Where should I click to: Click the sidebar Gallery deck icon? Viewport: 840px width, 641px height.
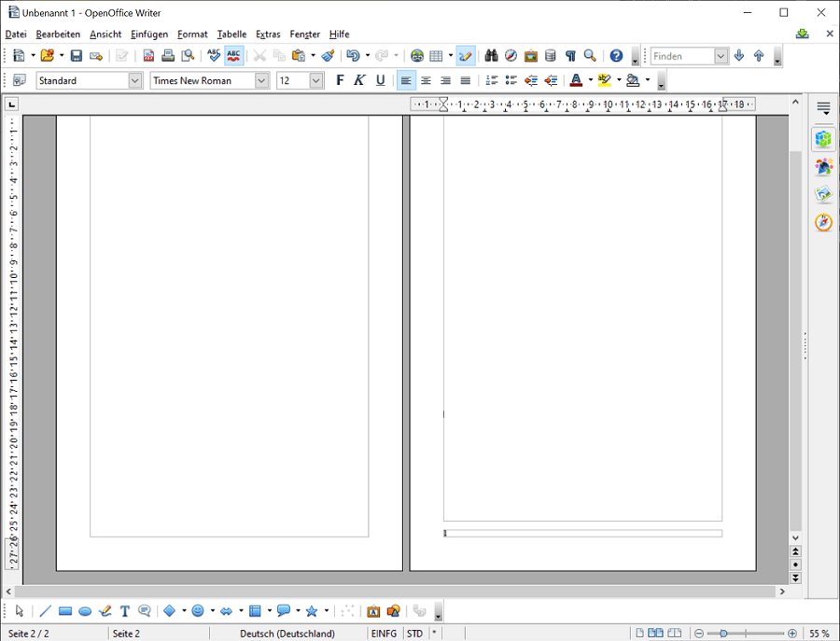click(x=823, y=194)
